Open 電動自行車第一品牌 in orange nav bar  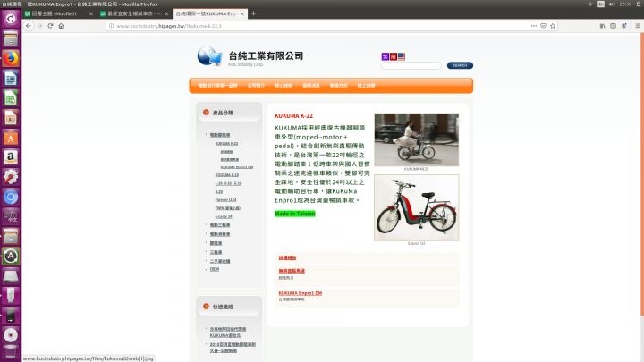(x=217, y=86)
